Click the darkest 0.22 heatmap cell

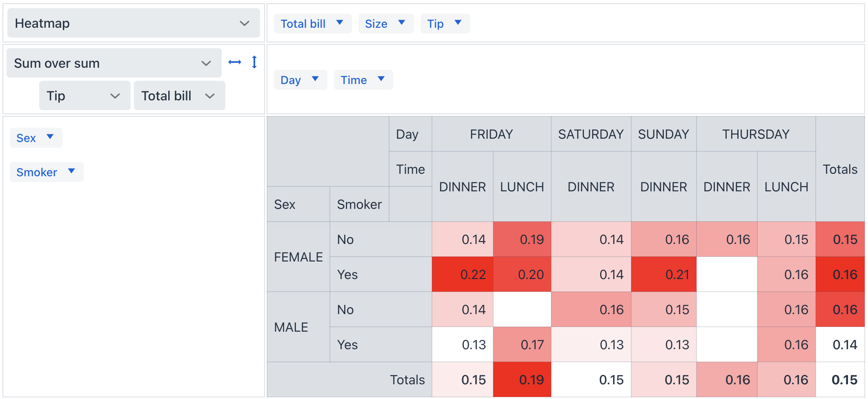click(x=462, y=274)
